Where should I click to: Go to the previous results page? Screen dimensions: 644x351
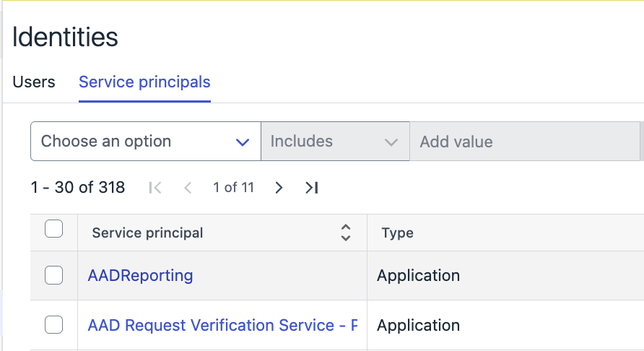pyautogui.click(x=188, y=188)
